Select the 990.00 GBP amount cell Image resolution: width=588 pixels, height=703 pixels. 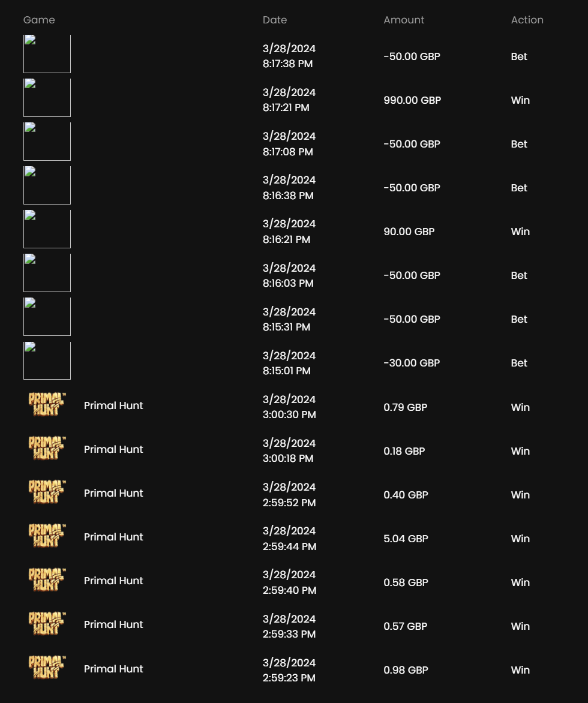412,100
